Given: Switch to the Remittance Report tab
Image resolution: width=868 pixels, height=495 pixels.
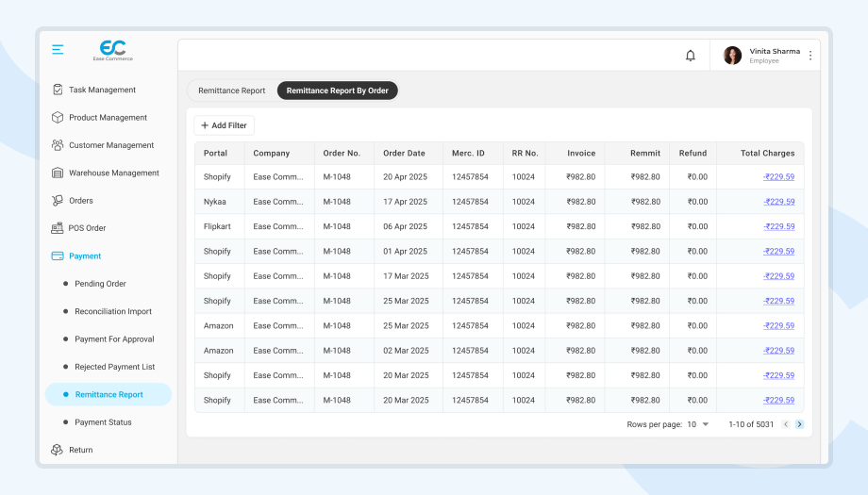Looking at the screenshot, I should [x=231, y=91].
